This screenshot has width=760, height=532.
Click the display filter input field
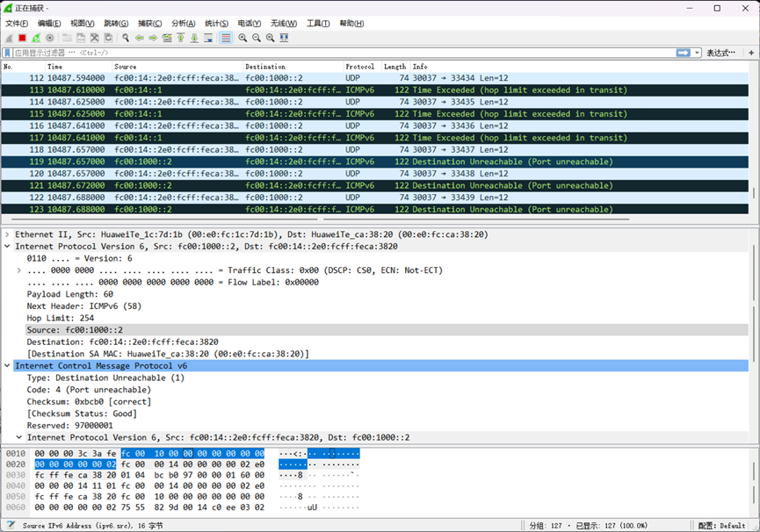click(344, 53)
